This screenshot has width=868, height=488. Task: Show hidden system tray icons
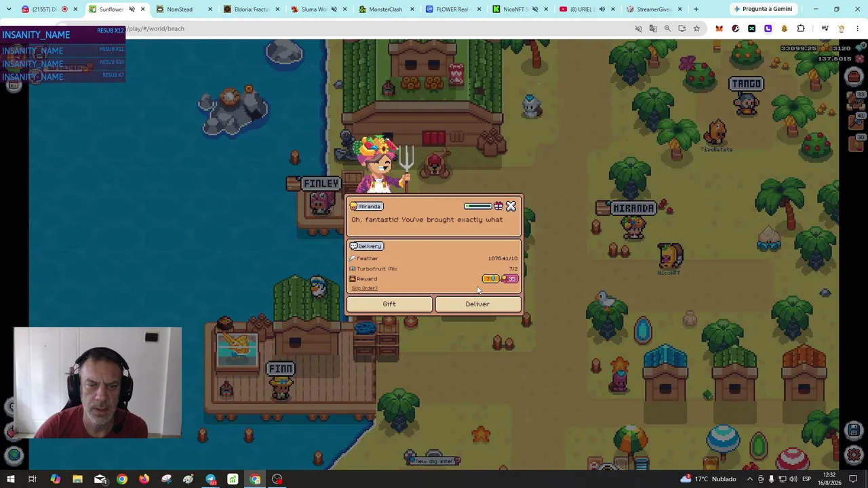coord(749,479)
